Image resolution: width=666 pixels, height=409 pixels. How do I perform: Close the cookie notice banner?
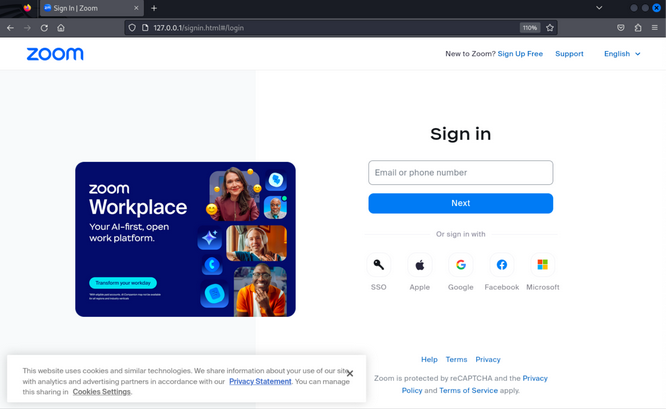[350, 374]
